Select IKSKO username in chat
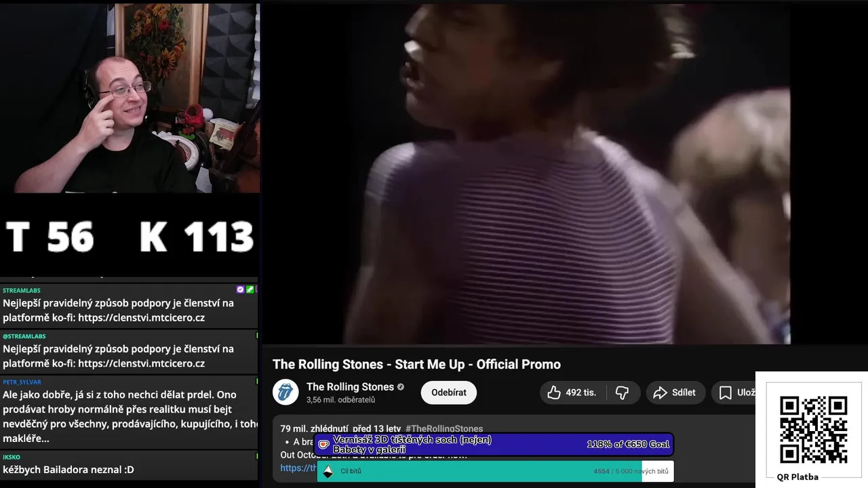Image resolution: width=868 pixels, height=488 pixels. (x=12, y=457)
